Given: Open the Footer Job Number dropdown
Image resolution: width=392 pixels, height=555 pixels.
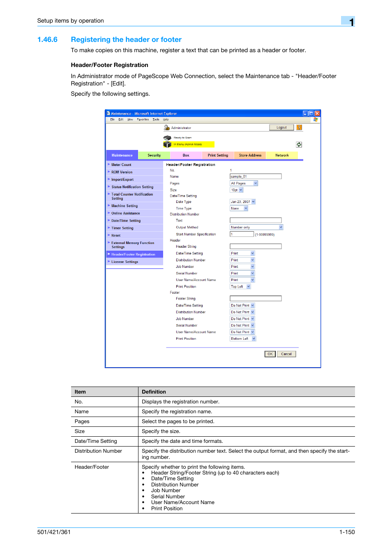Looking at the screenshot, I should pos(242,319).
